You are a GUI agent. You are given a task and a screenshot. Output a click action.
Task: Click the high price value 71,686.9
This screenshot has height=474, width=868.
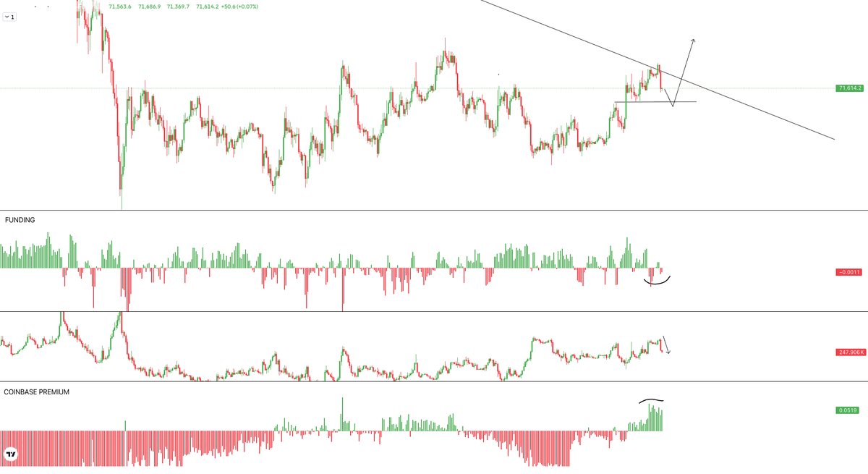149,7
